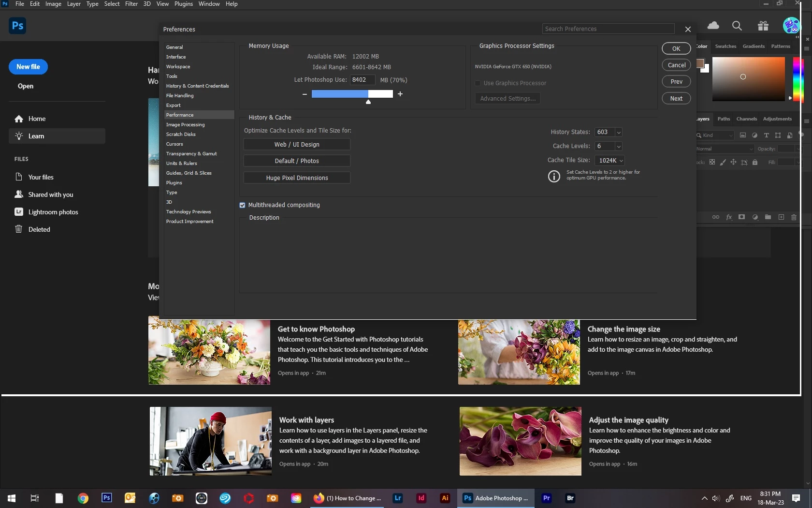Click the add layer style fx icon

pos(729,217)
